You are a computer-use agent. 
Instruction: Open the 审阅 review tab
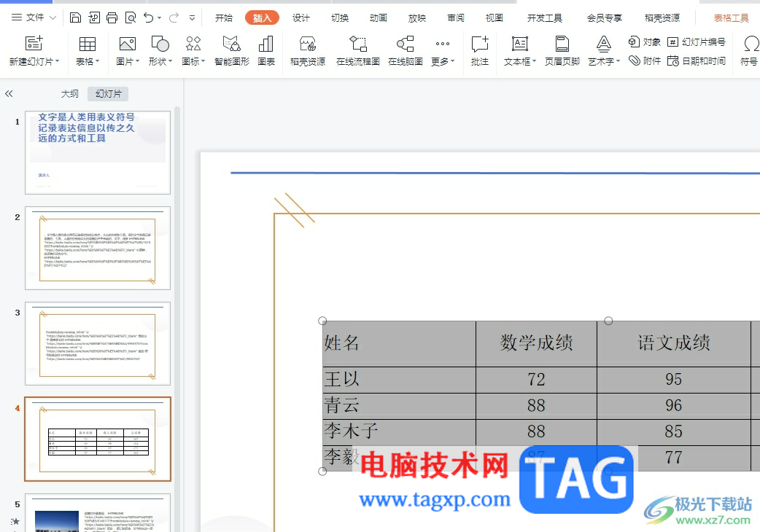click(x=456, y=18)
